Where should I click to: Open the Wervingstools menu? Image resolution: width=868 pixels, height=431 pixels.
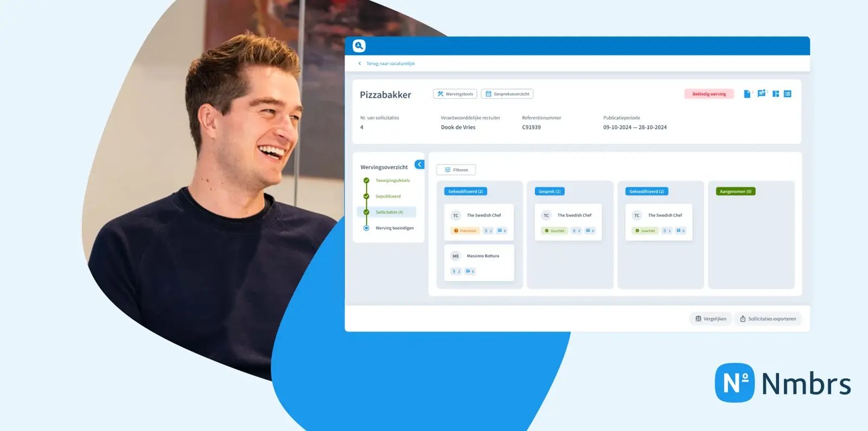(455, 94)
